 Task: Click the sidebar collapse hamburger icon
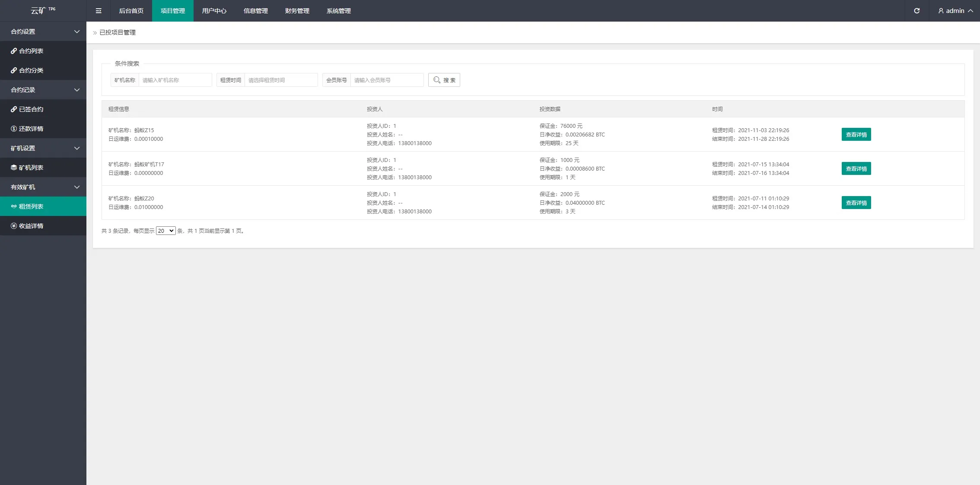[x=99, y=11]
